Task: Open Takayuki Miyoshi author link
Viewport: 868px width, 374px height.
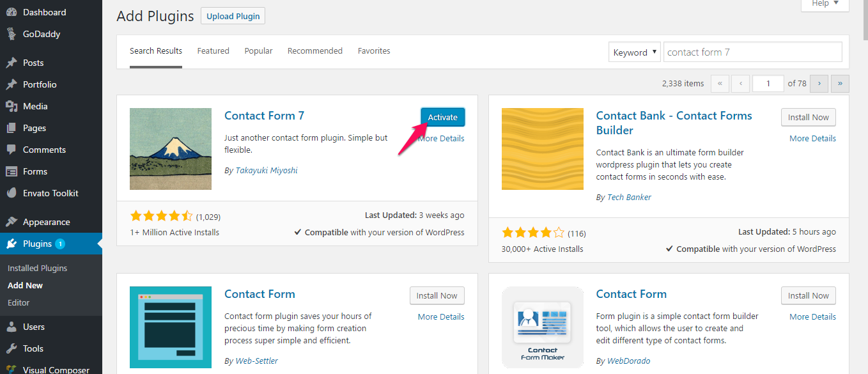Action: pyautogui.click(x=267, y=170)
